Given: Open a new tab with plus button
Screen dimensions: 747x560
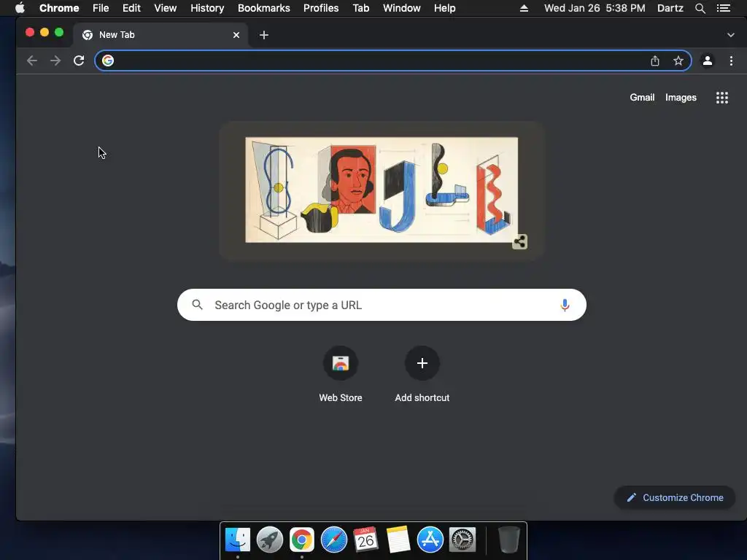Looking at the screenshot, I should [x=264, y=35].
